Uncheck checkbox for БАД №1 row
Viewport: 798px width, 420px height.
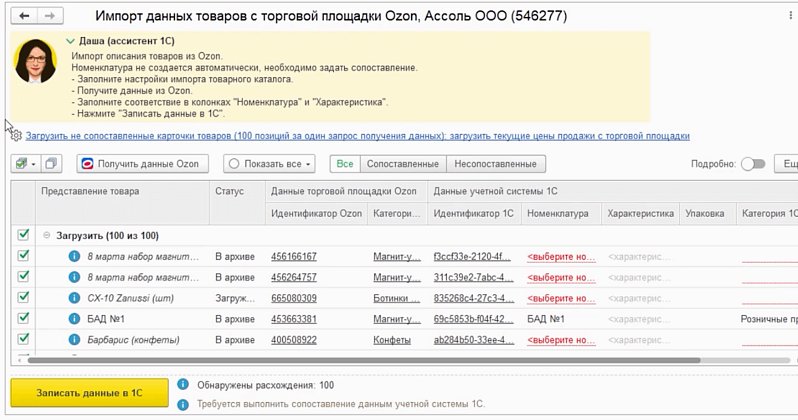coord(23,318)
